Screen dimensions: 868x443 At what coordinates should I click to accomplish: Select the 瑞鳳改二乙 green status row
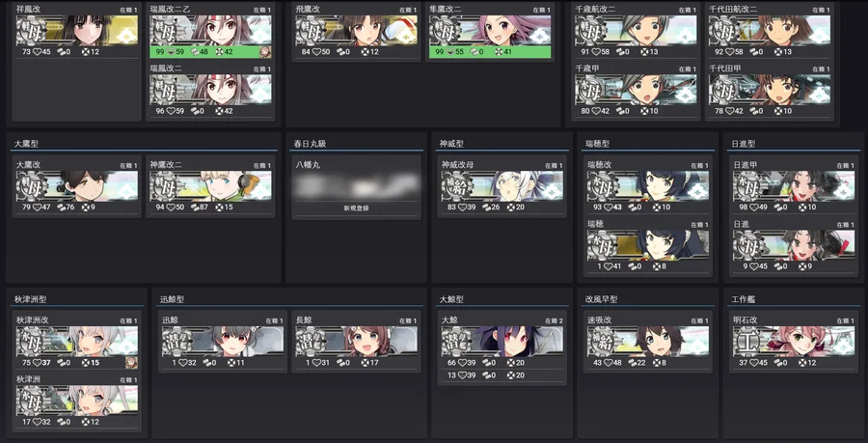click(x=210, y=52)
